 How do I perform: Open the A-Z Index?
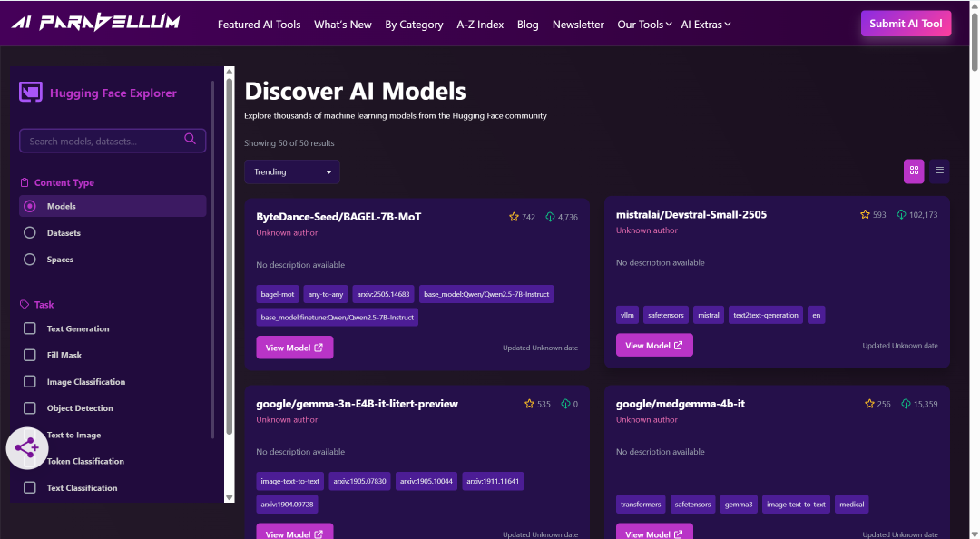pos(480,24)
